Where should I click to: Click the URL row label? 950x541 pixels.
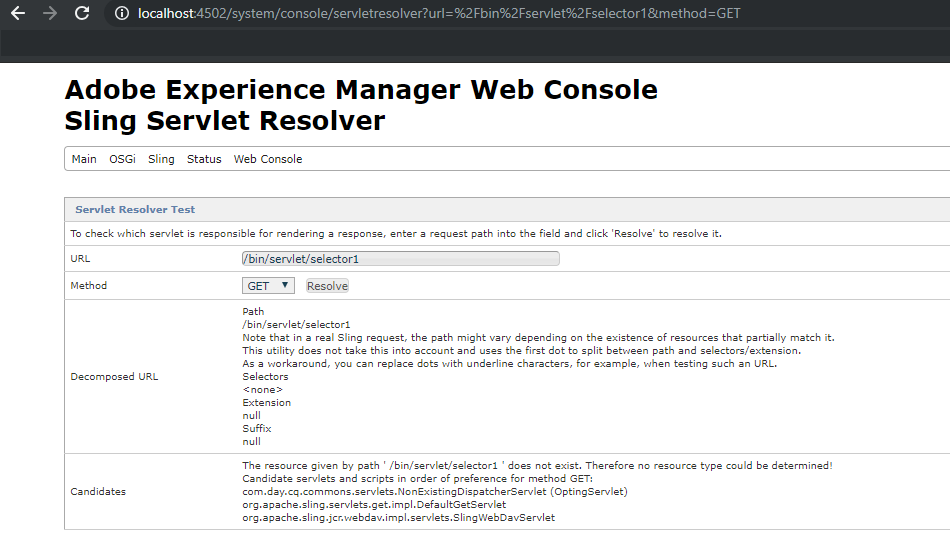click(80, 259)
